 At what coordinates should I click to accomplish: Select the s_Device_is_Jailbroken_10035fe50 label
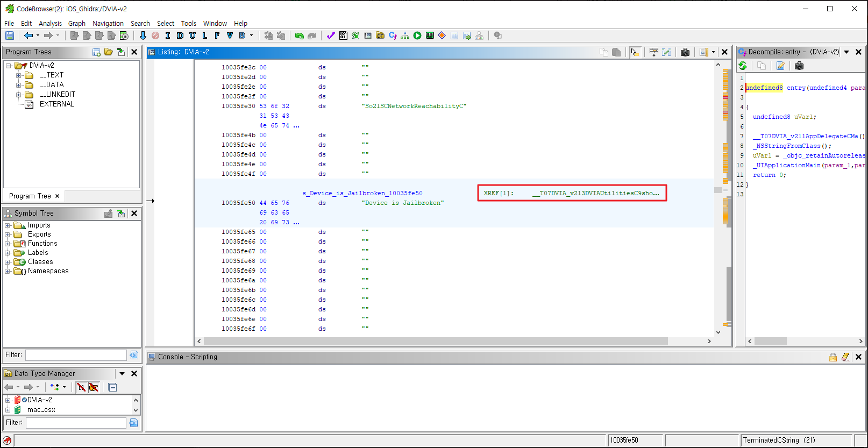pos(362,193)
